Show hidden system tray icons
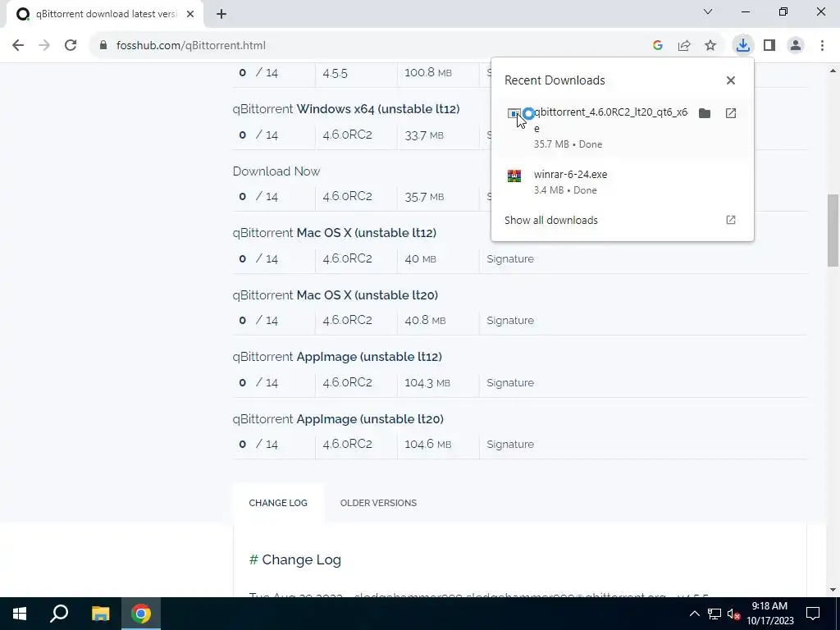Screen dimensions: 840x630 point(694,614)
